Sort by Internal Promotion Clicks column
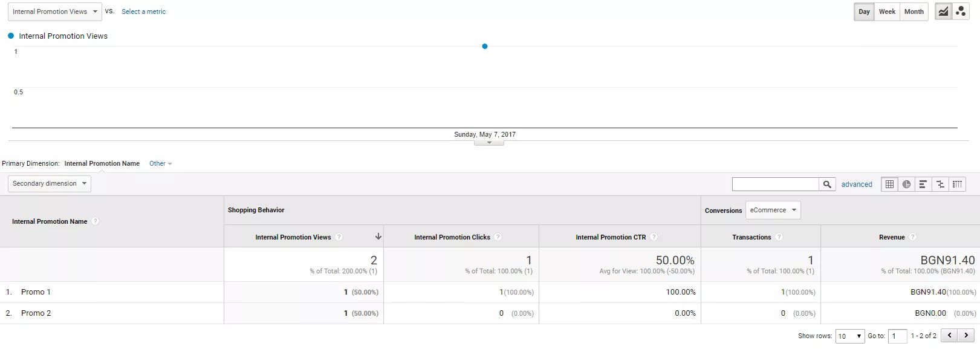The height and width of the screenshot is (349, 980). tap(452, 237)
